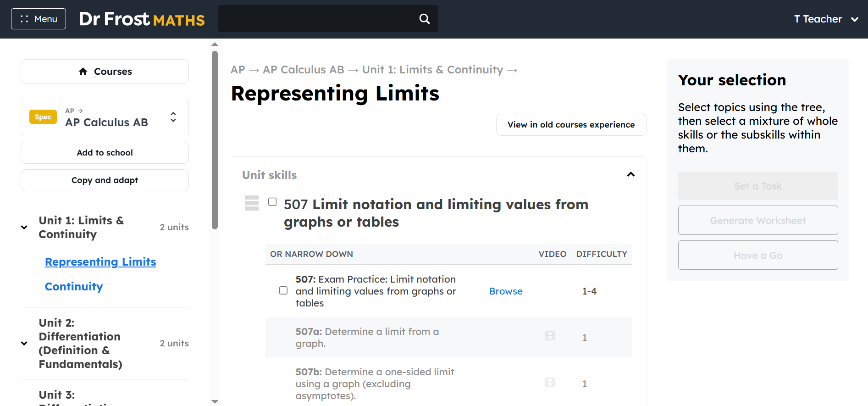
Task: Click the video icon for skill 507a
Action: [x=550, y=336]
